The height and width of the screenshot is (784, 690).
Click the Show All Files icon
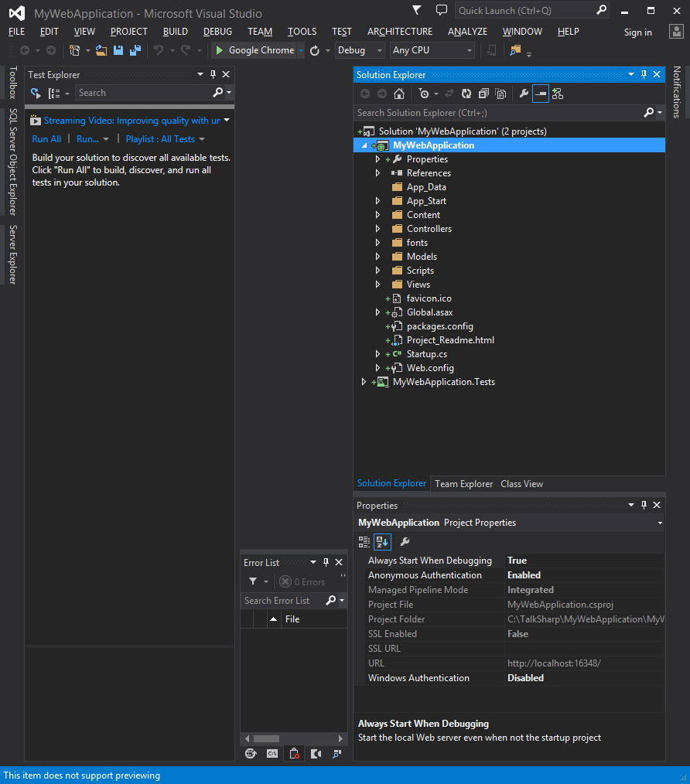[x=500, y=94]
